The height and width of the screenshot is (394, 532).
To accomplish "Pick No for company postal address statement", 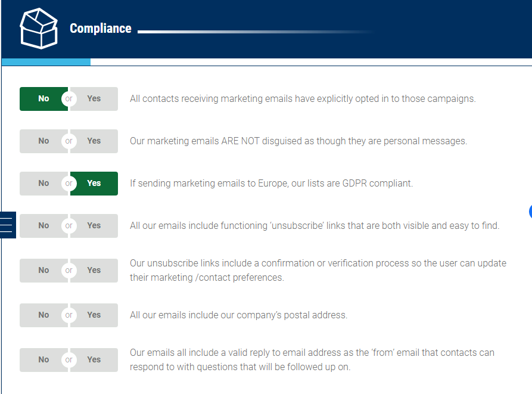I will (43, 315).
